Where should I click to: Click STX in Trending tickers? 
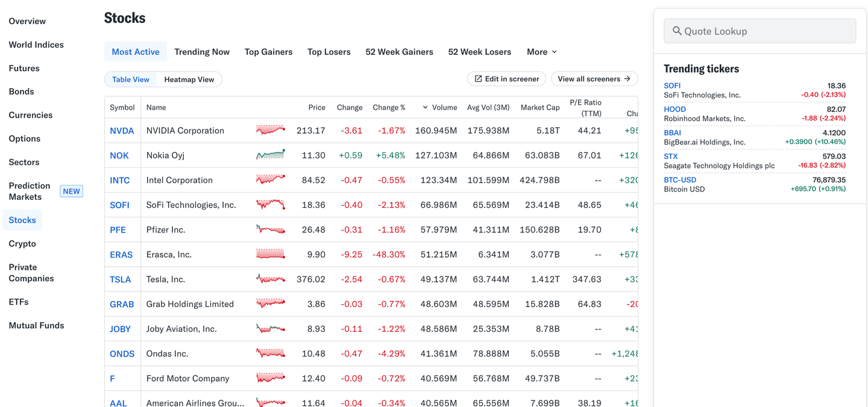(670, 156)
